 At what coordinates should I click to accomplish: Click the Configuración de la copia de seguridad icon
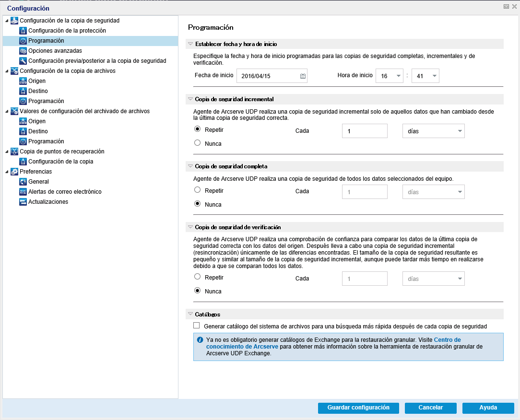pyautogui.click(x=14, y=21)
